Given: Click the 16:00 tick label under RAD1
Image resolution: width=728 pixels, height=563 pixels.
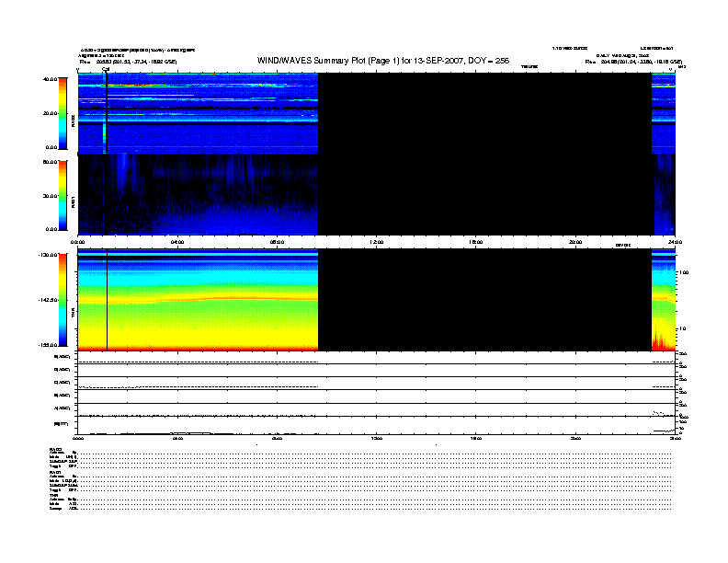Looking at the screenshot, I should click(x=476, y=242).
